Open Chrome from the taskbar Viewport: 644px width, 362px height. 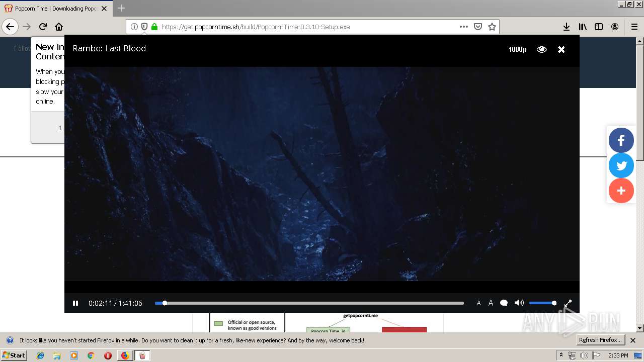(91, 355)
